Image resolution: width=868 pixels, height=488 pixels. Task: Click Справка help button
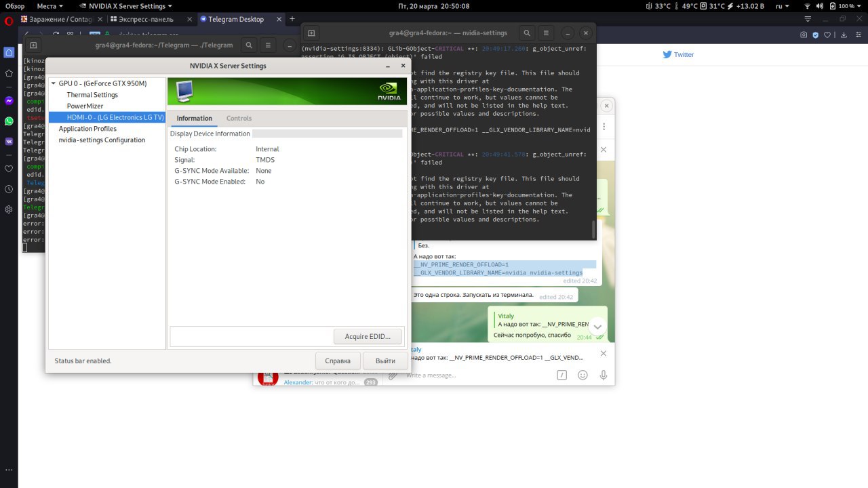338,361
